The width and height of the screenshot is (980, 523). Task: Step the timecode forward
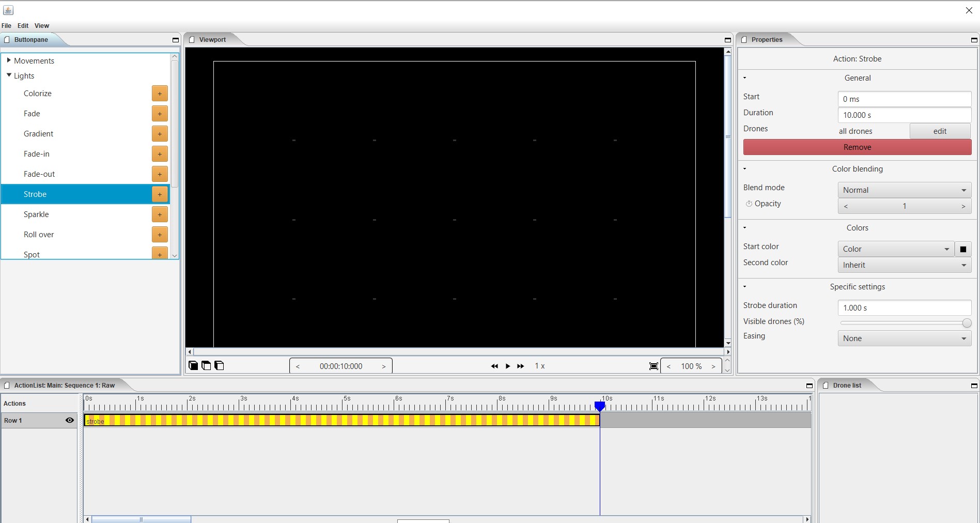pyautogui.click(x=383, y=366)
